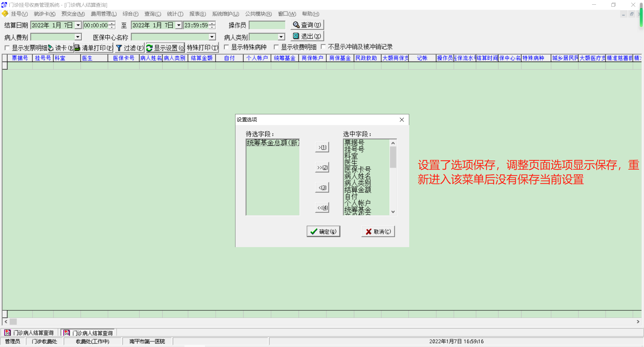Click the 病人姓名 column header

[x=151, y=58]
